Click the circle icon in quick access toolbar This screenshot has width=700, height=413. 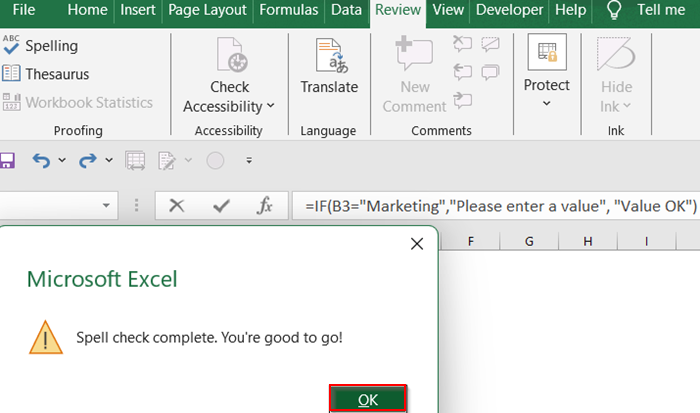(215, 161)
